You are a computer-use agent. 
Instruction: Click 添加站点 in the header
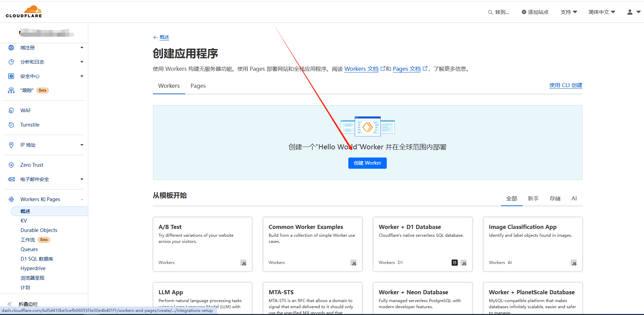[535, 12]
